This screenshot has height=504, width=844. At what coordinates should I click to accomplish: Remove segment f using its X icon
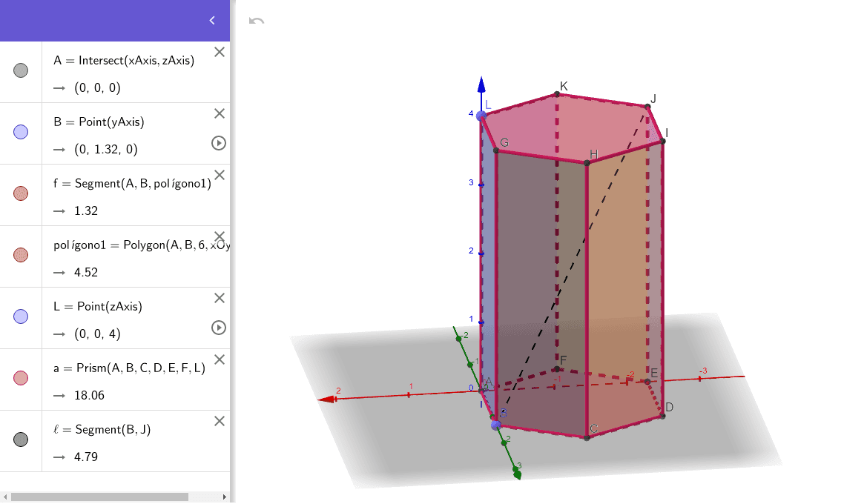pyautogui.click(x=219, y=175)
